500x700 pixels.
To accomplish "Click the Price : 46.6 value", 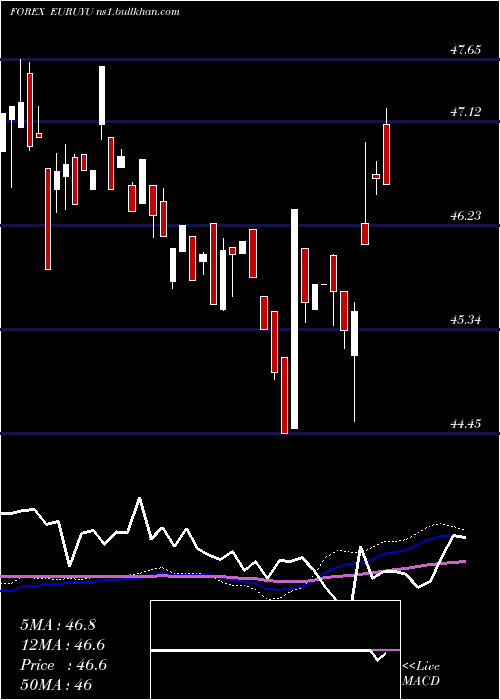I will point(63,665).
